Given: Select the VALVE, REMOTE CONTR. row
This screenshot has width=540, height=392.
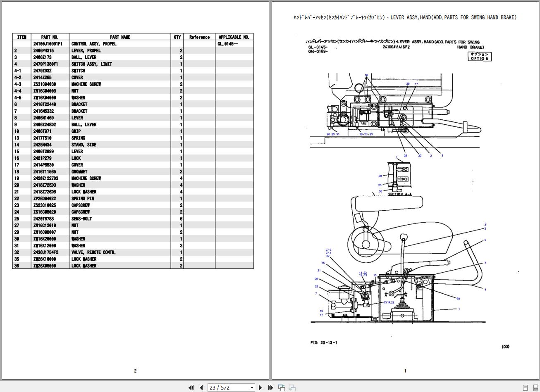Looking at the screenshot, I should [x=133, y=252].
